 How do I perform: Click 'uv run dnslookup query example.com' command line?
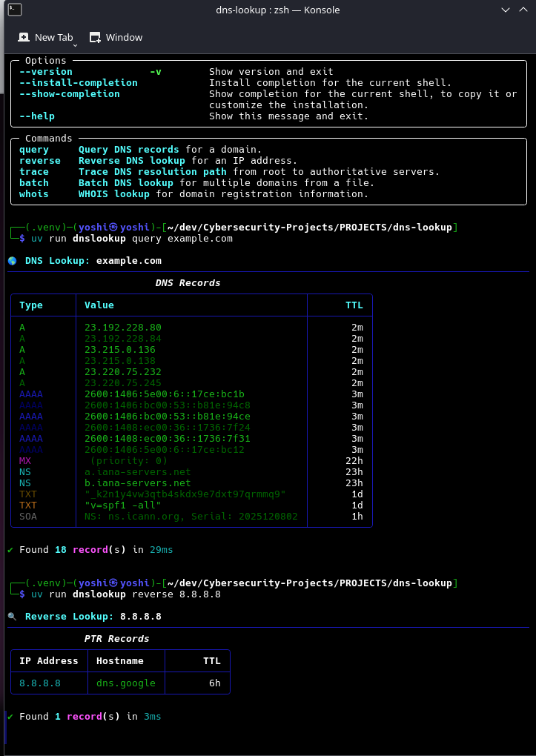[132, 239]
